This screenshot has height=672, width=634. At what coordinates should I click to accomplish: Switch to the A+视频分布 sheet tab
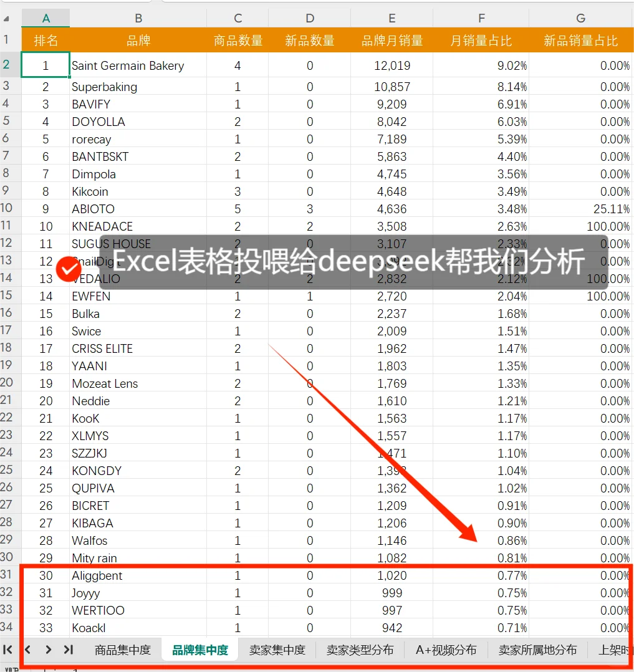coord(446,650)
